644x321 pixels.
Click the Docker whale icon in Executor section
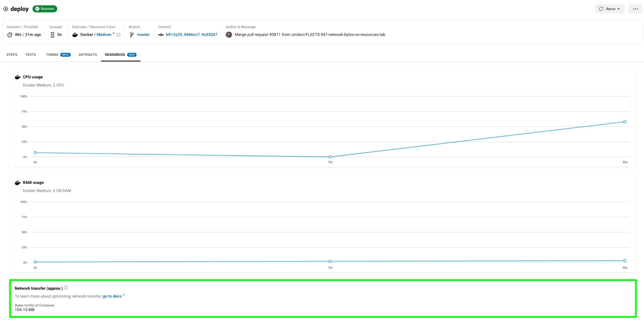[75, 35]
